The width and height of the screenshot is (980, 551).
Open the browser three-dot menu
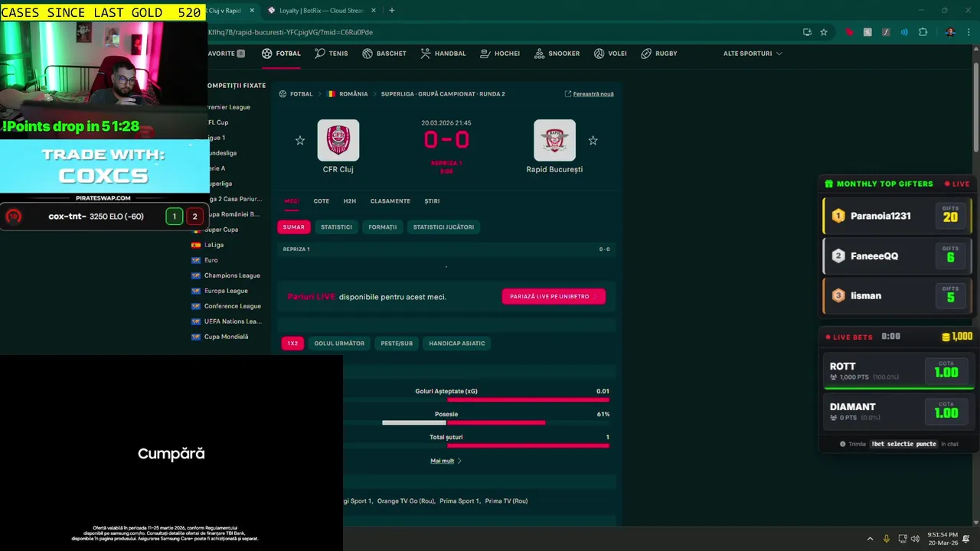(969, 32)
